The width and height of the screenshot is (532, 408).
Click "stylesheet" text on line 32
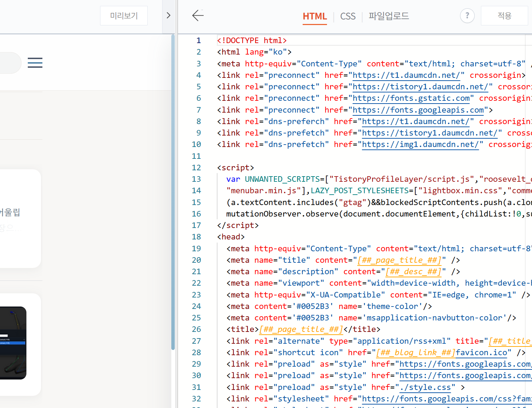click(301, 399)
